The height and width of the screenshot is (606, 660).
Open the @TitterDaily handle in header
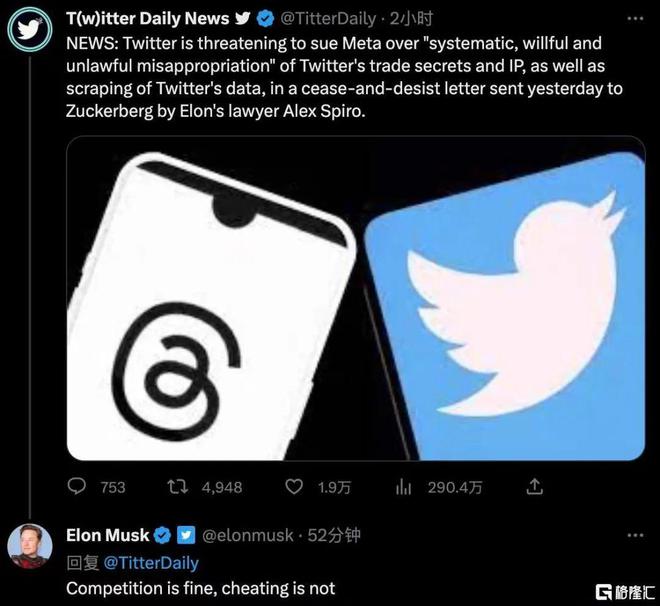(x=328, y=19)
